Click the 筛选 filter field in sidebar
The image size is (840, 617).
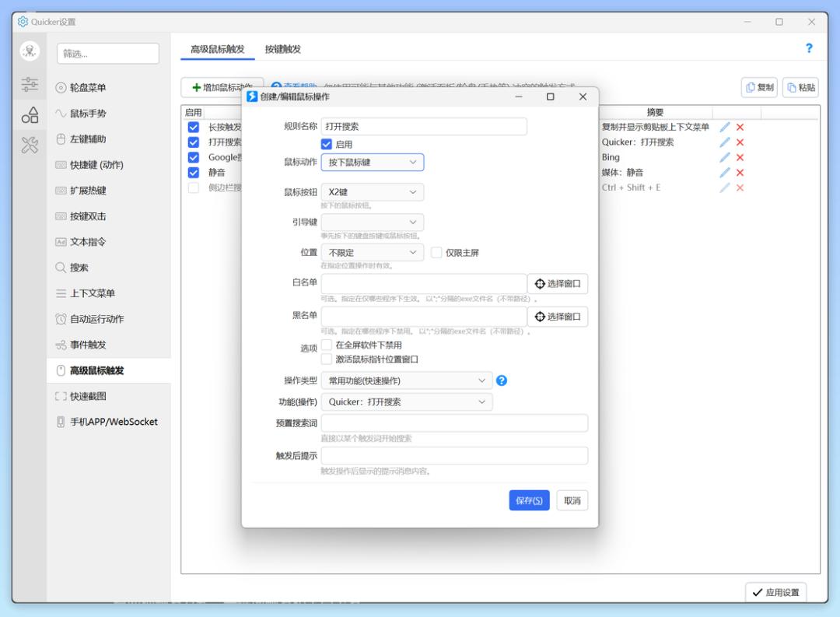pos(107,54)
